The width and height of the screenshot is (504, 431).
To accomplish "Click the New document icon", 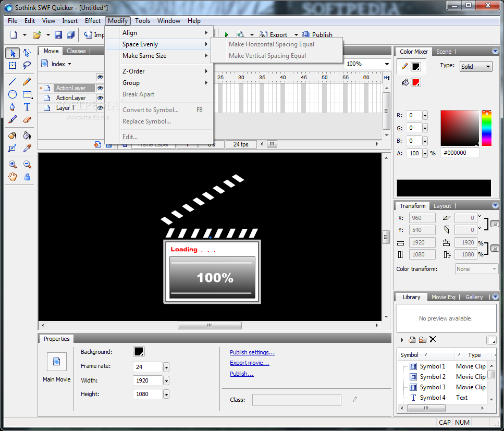I will [14, 34].
